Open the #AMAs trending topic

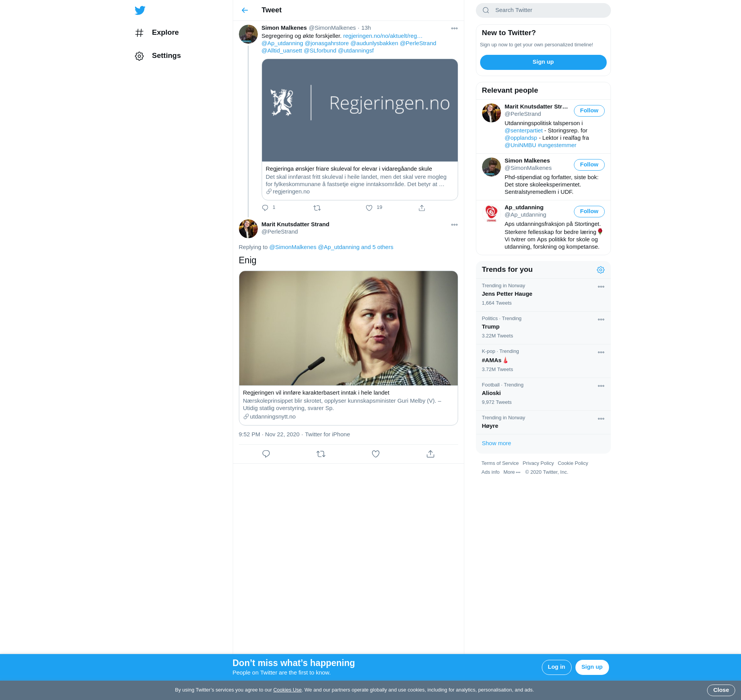point(543,361)
